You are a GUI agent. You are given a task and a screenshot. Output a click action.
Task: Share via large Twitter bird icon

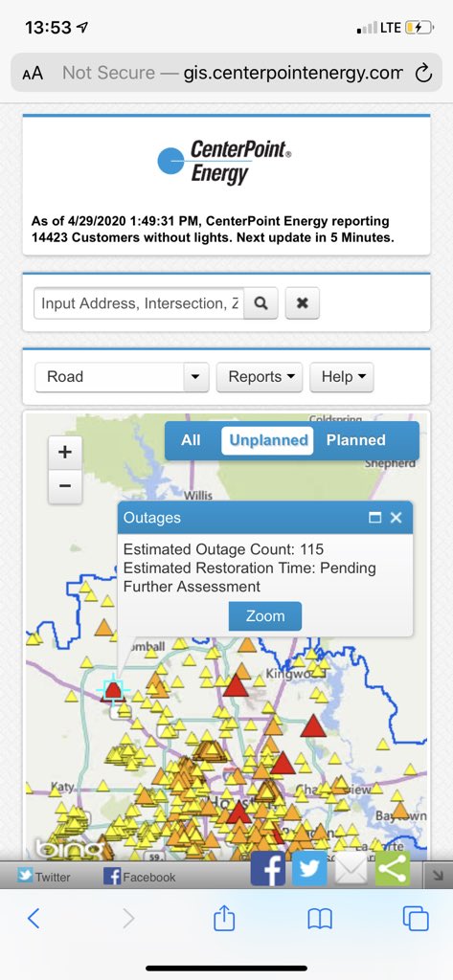tap(309, 868)
